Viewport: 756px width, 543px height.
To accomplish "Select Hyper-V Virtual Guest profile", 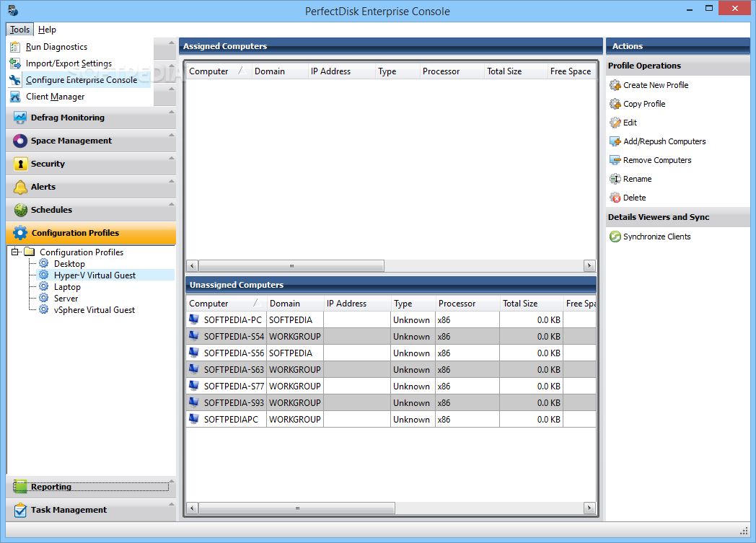I will [x=94, y=275].
